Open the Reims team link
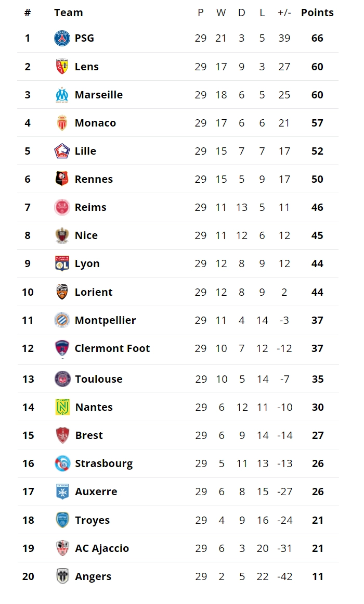This screenshot has height=604, width=364. (90, 207)
